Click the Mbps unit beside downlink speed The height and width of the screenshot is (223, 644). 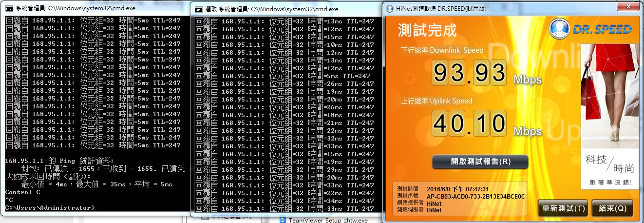click(527, 80)
